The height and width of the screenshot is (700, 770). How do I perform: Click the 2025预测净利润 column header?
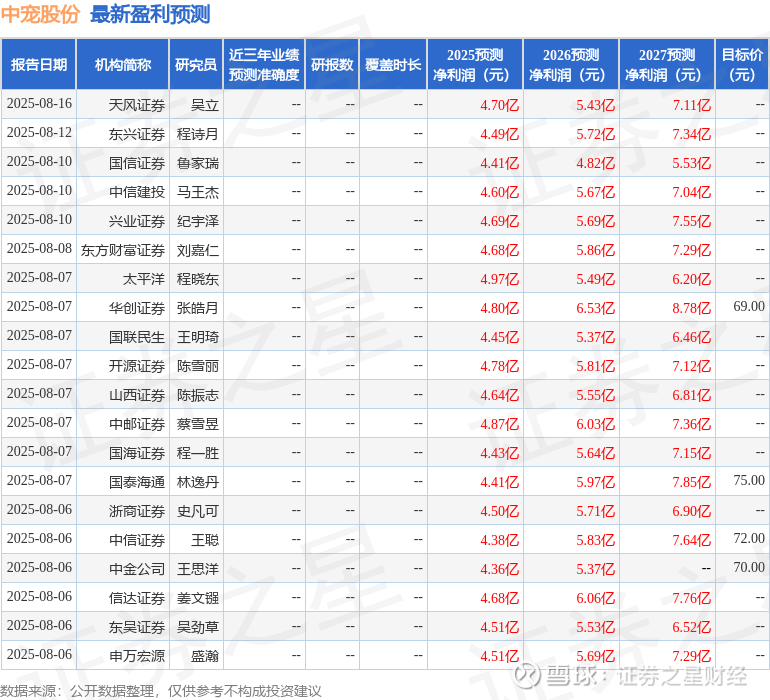click(475, 64)
